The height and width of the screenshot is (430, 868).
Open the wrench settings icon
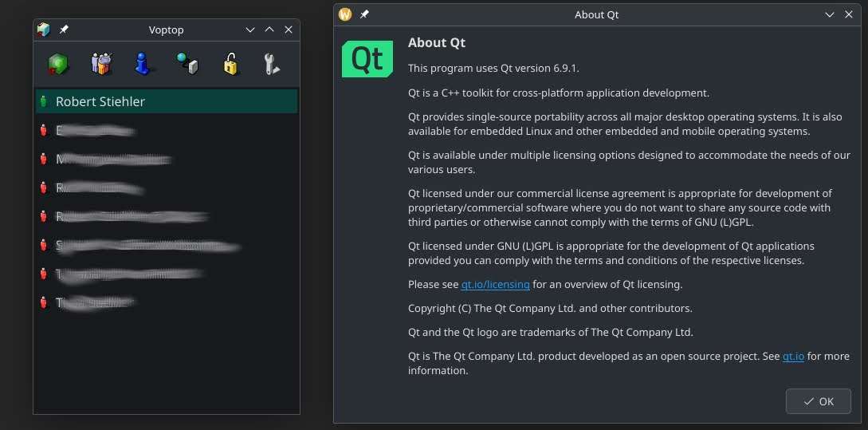pos(272,64)
